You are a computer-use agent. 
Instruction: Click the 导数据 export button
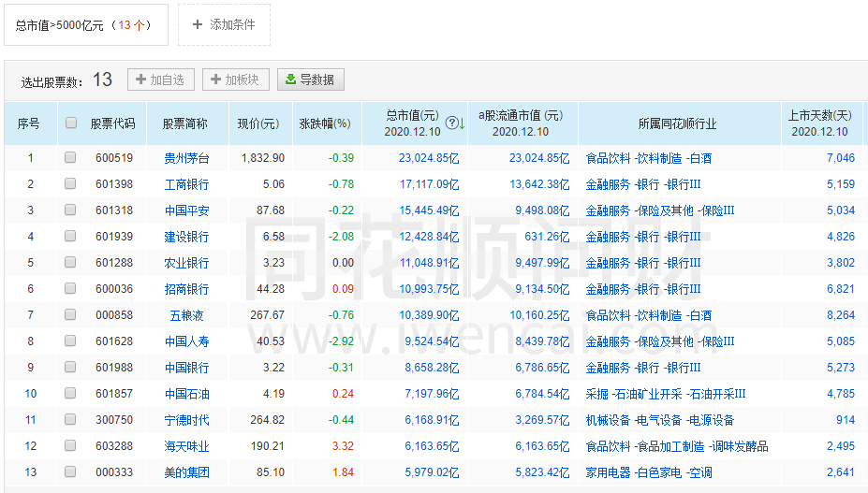click(x=311, y=80)
